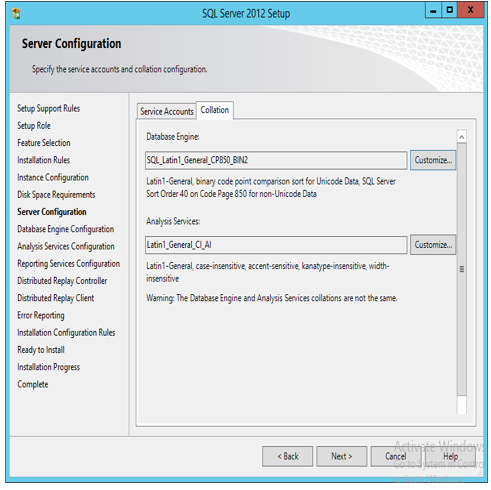This screenshot has width=491, height=490.
Task: Click the vertical scrollbar thumb in collation panel
Action: pos(462,269)
